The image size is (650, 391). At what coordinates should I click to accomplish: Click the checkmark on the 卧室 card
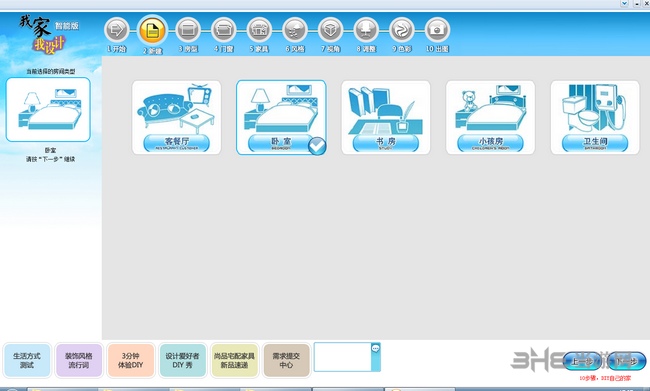[318, 146]
